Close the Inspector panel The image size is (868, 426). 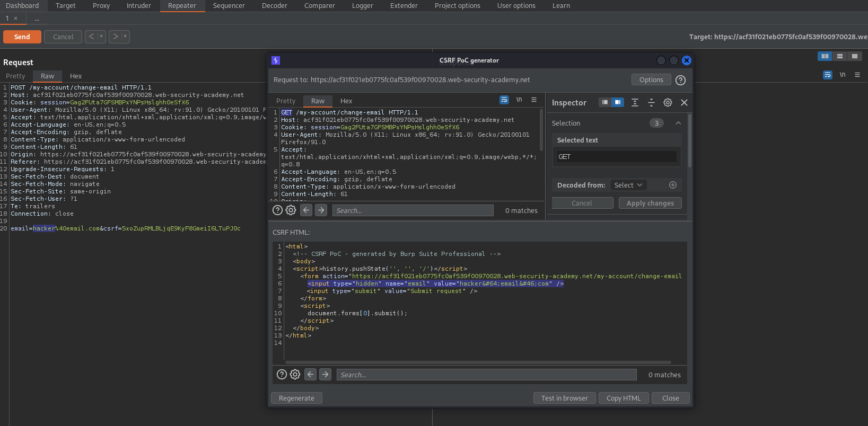pos(684,102)
